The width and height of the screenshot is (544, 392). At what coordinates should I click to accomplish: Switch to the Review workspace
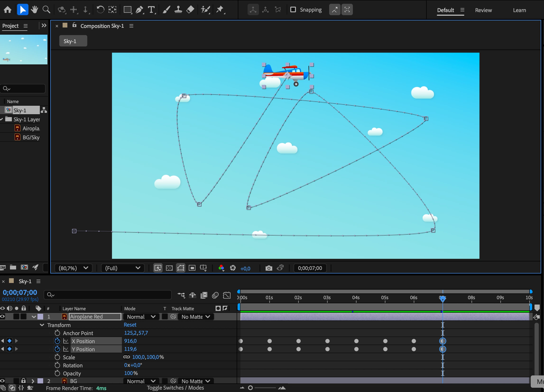click(483, 10)
